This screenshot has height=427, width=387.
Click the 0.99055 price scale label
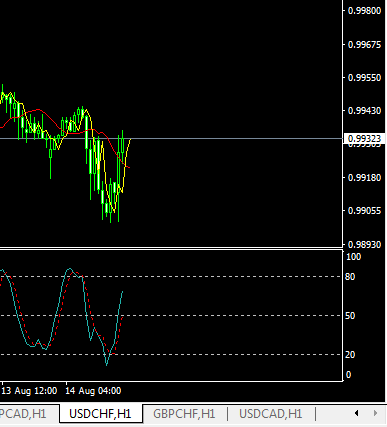[364, 211]
